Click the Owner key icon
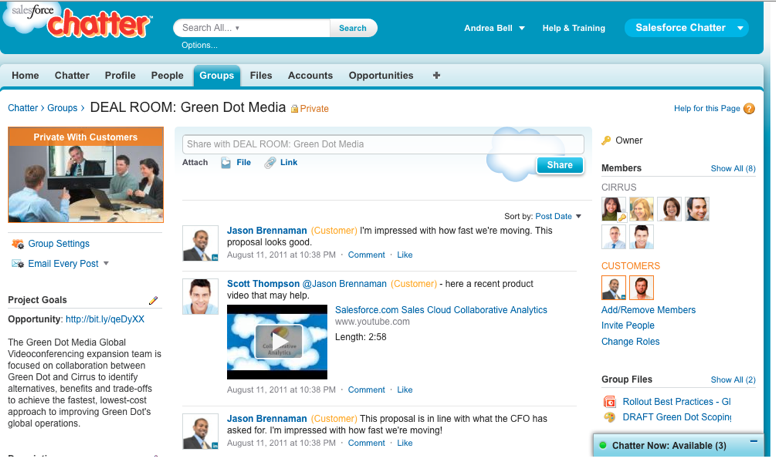The width and height of the screenshot is (776, 459). pyautogui.click(x=606, y=141)
